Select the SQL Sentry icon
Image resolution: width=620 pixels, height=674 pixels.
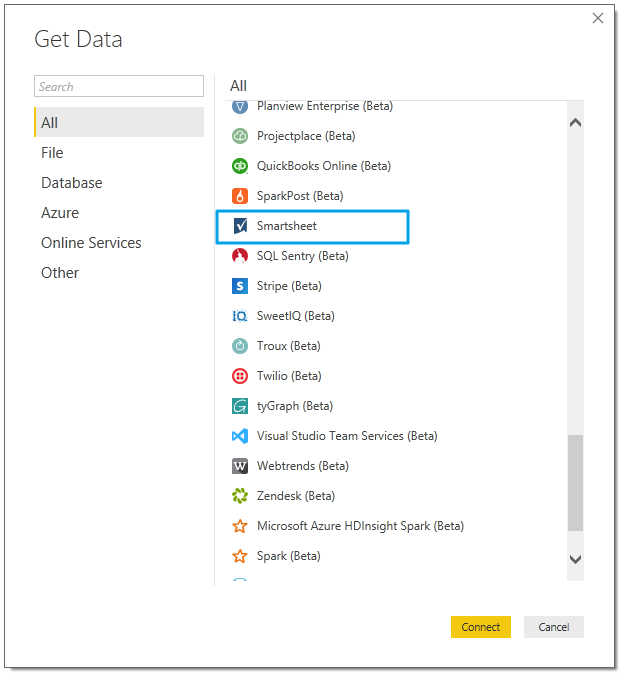tap(240, 256)
